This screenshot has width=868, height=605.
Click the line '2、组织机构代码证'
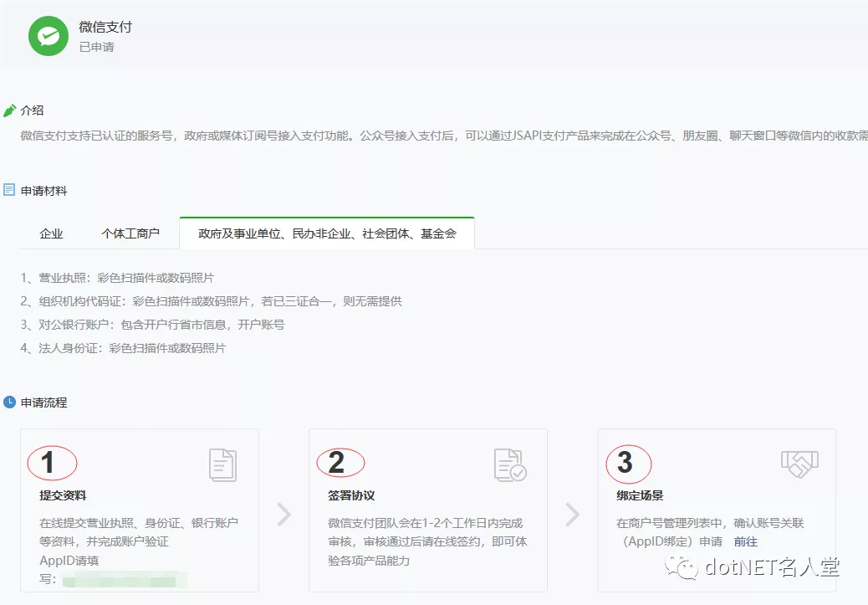click(211, 301)
